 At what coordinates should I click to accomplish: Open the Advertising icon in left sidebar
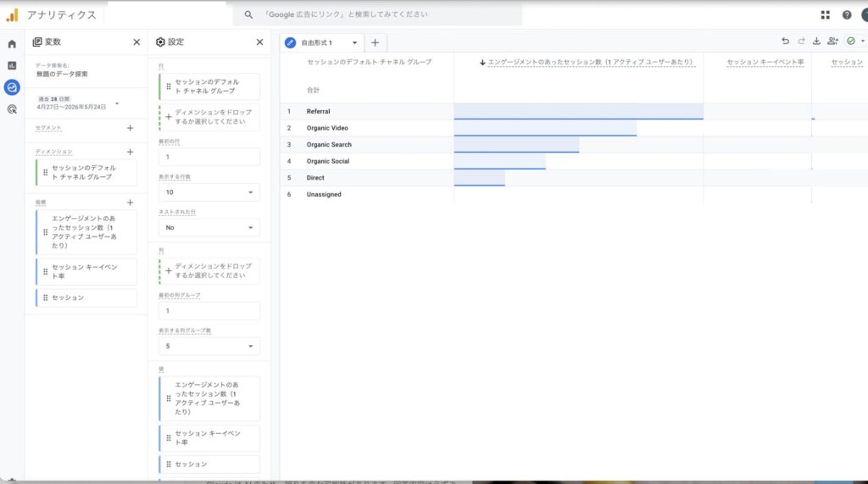(12, 109)
